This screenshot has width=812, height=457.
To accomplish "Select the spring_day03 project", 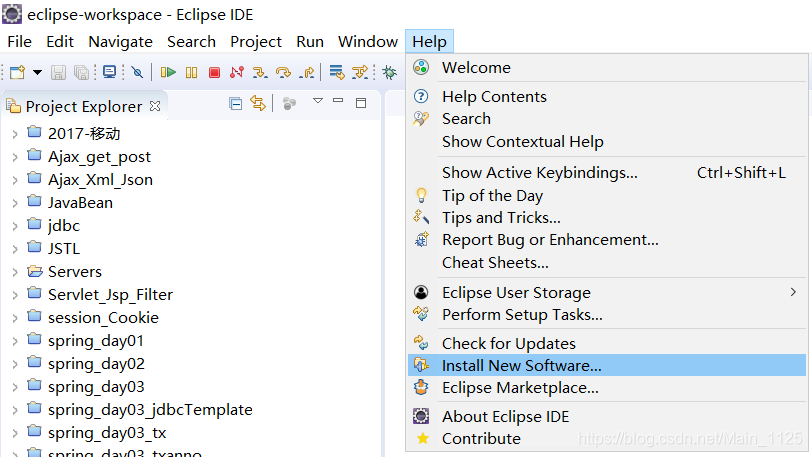I will [x=96, y=387].
